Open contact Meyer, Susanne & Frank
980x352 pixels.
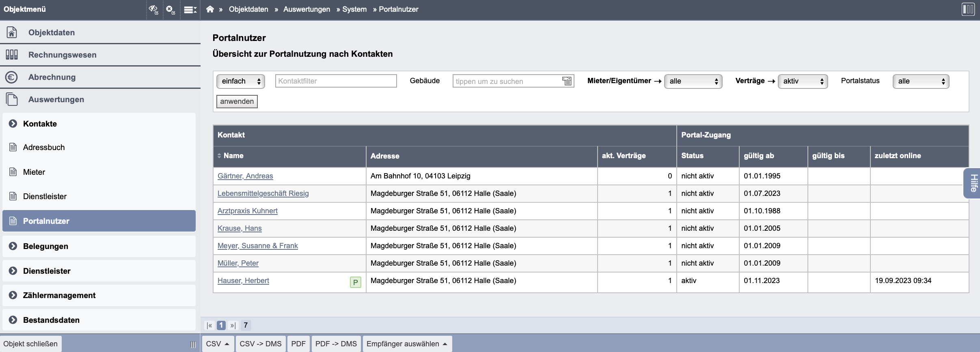(258, 246)
